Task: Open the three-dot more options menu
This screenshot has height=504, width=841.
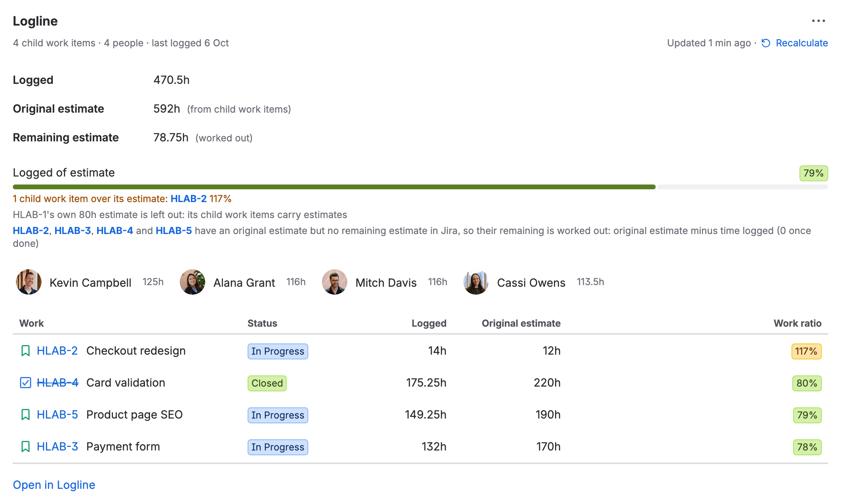Action: [x=818, y=21]
